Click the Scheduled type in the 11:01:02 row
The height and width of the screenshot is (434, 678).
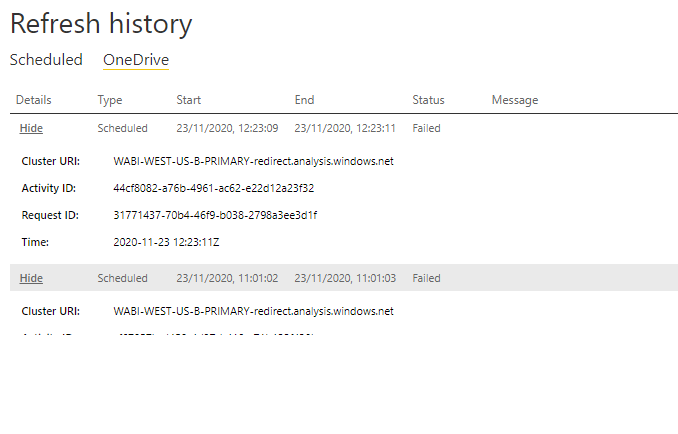point(122,278)
